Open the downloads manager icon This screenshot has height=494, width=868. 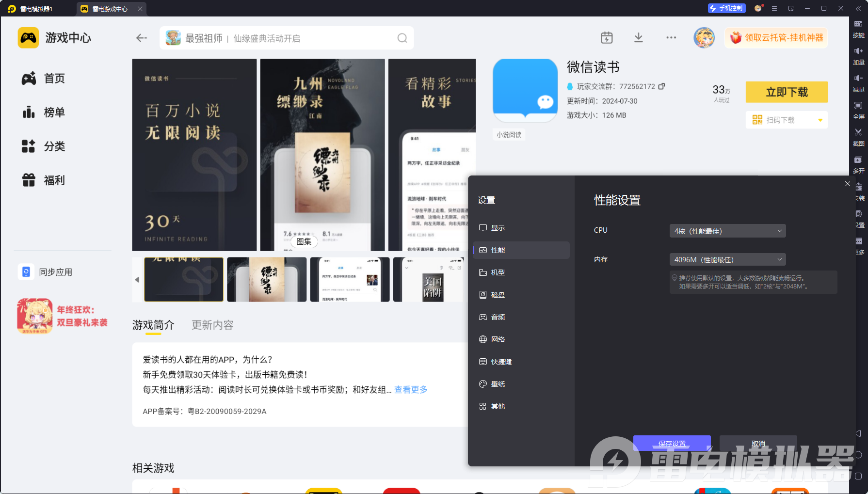[x=639, y=38]
